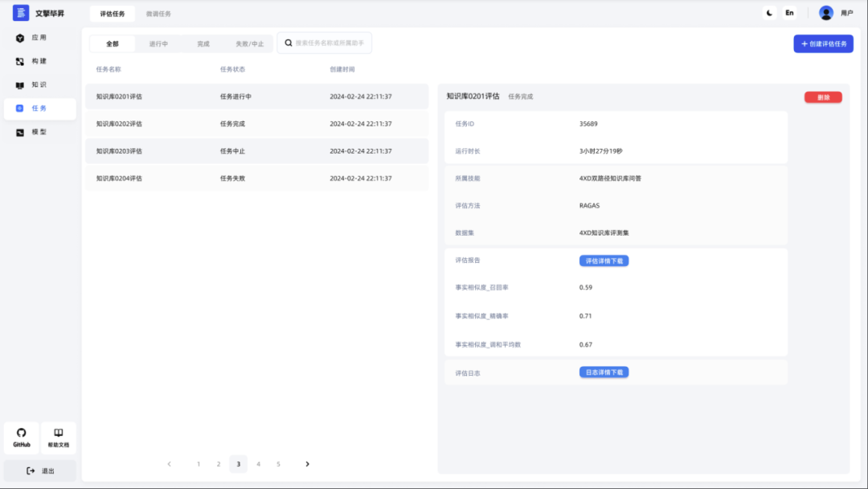The height and width of the screenshot is (489, 868).
Task: Click 4XD知识库评测集 dataset value
Action: coord(604,232)
